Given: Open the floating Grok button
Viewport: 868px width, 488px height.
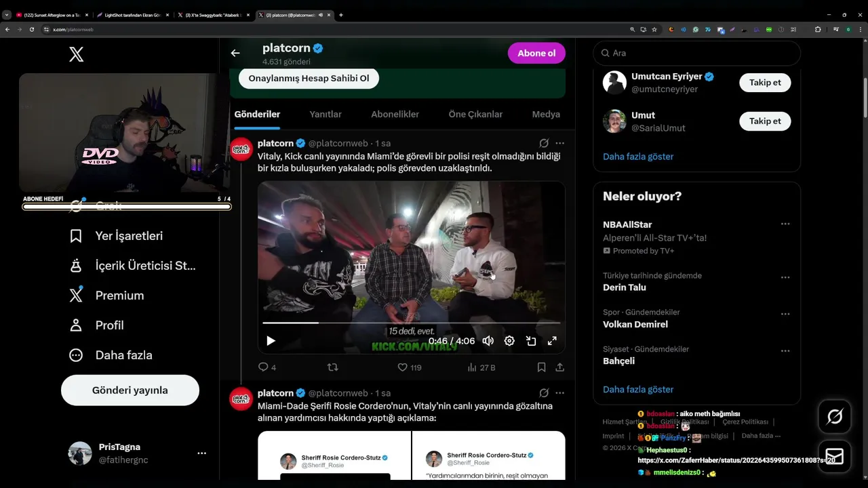Looking at the screenshot, I should [x=835, y=417].
